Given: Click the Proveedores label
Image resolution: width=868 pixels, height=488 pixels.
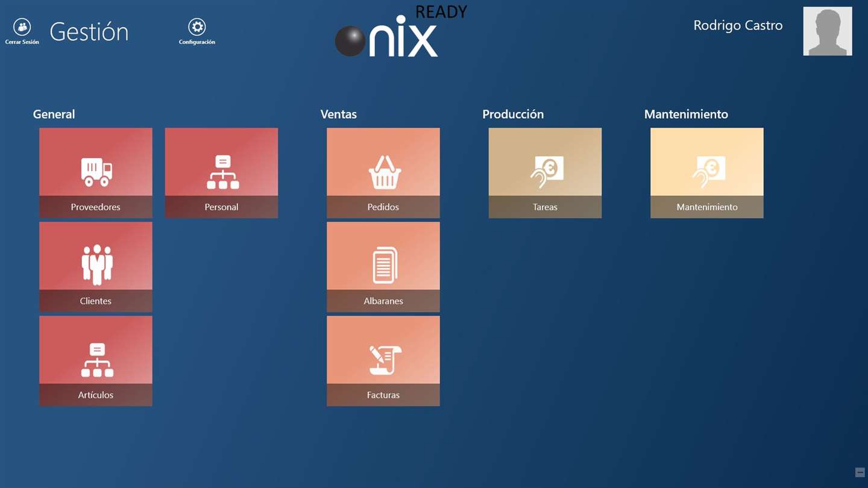Looking at the screenshot, I should tap(96, 207).
